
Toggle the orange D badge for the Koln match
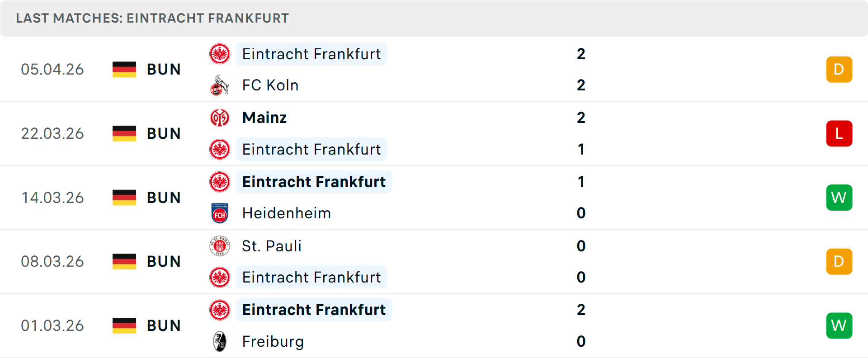click(839, 69)
